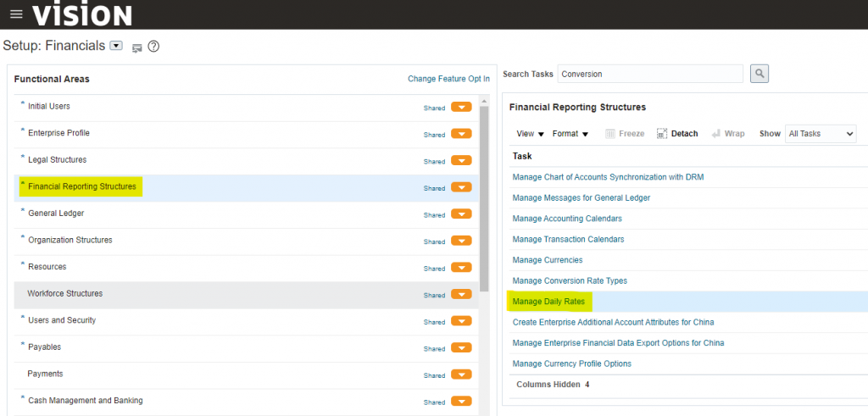
Task: Click the Detach table icon
Action: pyautogui.click(x=677, y=134)
